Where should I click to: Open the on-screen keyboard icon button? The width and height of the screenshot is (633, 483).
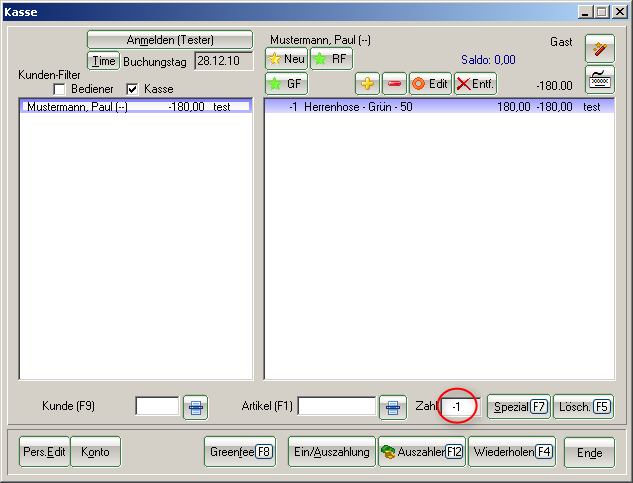click(x=600, y=80)
